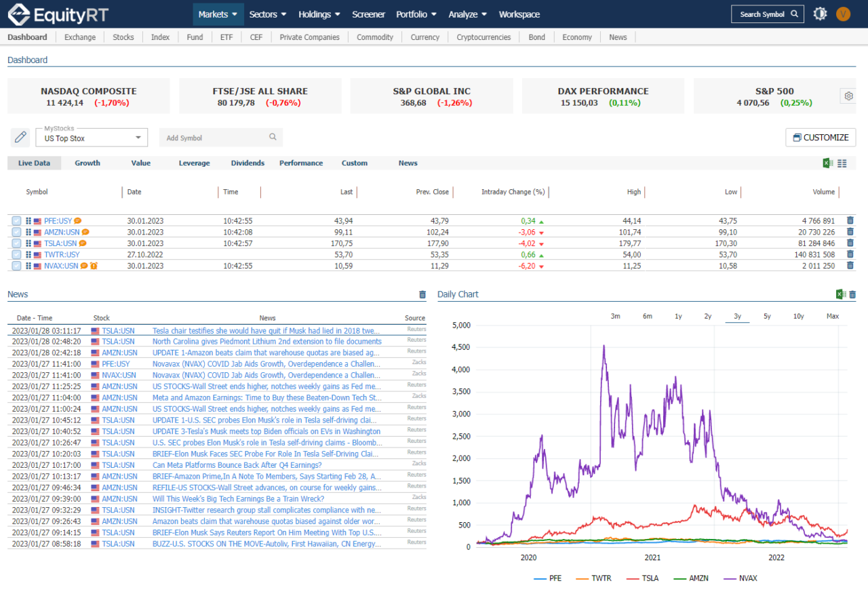Toggle the checkbox for the AMZN:USN row
Image resolution: width=868 pixels, height=594 pixels.
pyautogui.click(x=16, y=232)
